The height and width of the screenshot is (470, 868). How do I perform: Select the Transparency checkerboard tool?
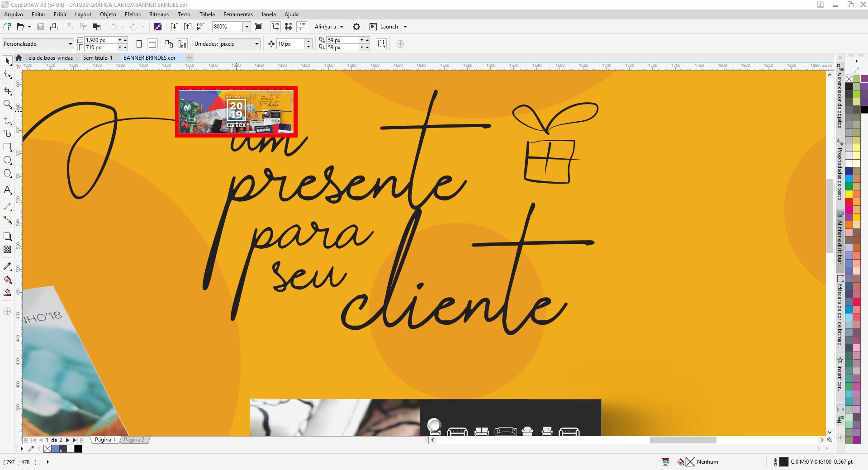7,249
